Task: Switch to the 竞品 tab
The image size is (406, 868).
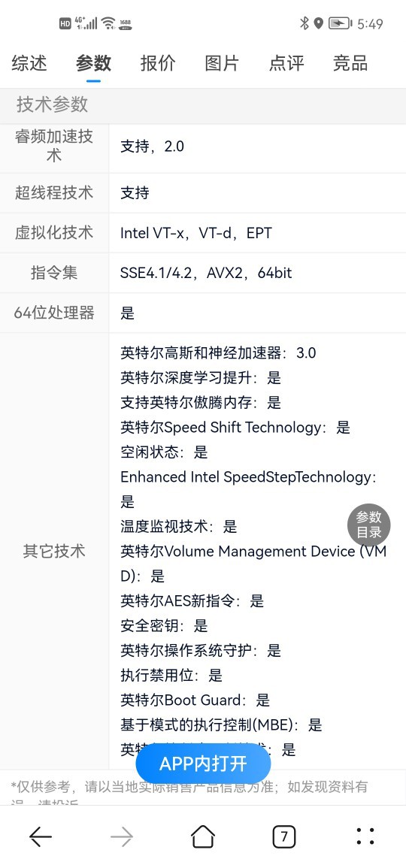Action: (350, 63)
